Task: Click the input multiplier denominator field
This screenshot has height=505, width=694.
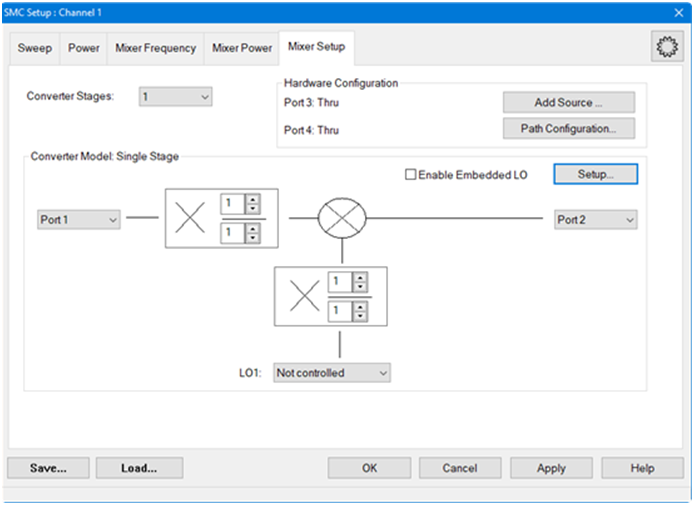Action: [x=233, y=233]
